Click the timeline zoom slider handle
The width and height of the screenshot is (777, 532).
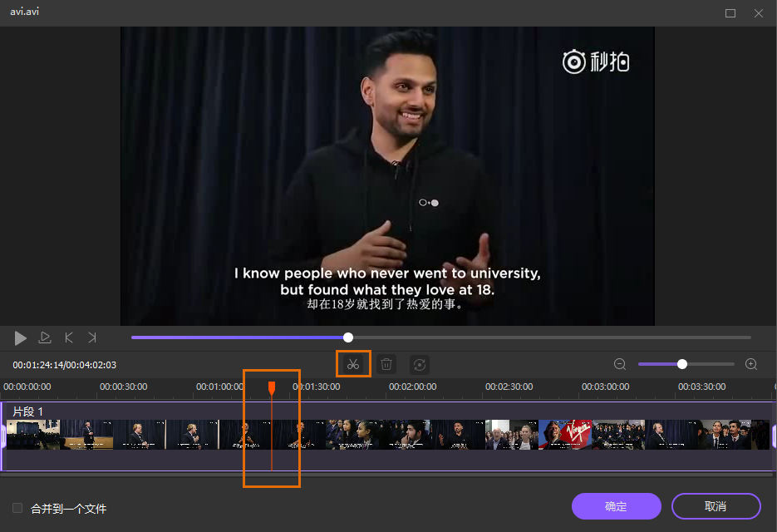[x=682, y=364]
